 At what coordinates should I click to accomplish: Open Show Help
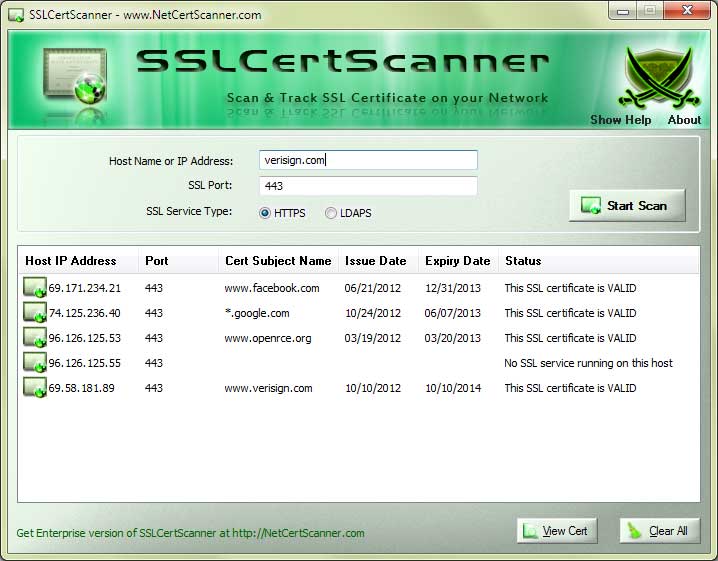620,120
